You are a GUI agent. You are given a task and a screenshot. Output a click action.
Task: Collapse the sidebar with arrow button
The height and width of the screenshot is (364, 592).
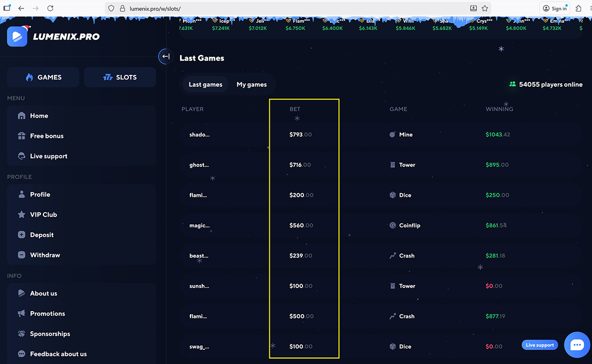[x=166, y=57]
